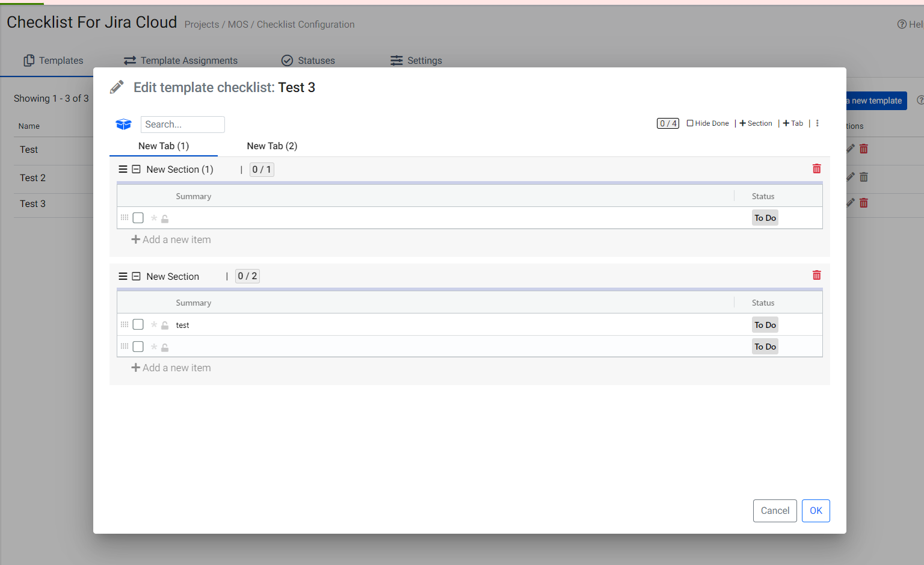The width and height of the screenshot is (924, 565).
Task: Open the vertical three-dot more options menu
Action: [x=817, y=123]
